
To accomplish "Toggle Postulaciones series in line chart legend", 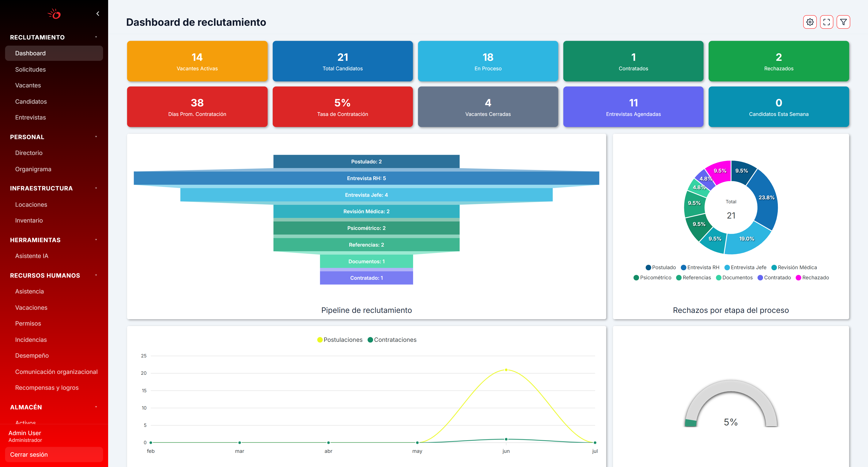I will point(340,340).
